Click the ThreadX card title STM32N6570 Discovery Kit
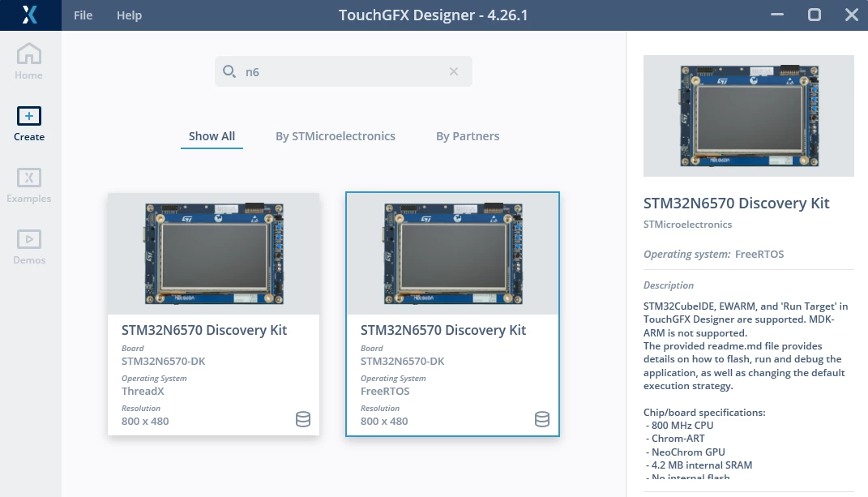Viewport: 868px width, 497px height. (204, 330)
